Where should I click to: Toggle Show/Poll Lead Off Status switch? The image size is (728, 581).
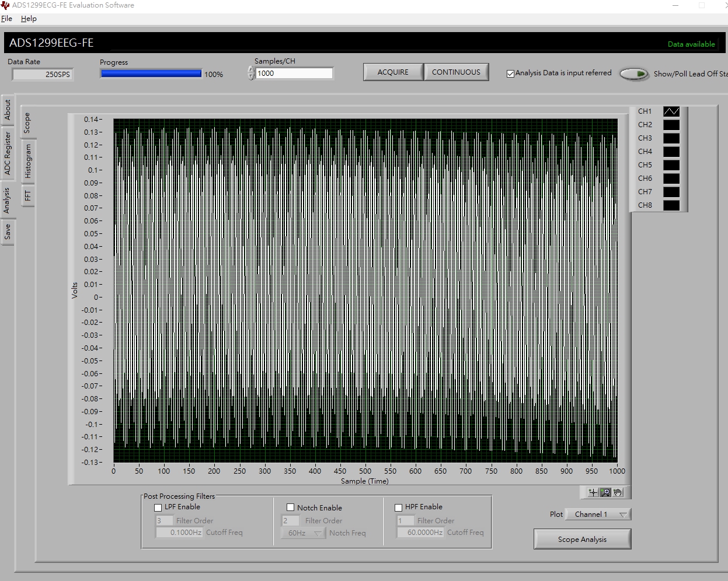point(635,74)
